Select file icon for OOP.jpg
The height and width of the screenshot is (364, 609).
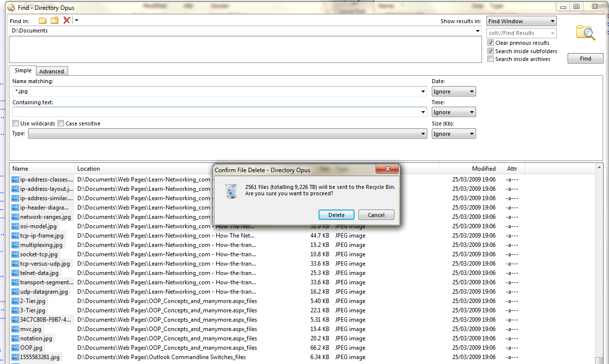click(x=15, y=348)
